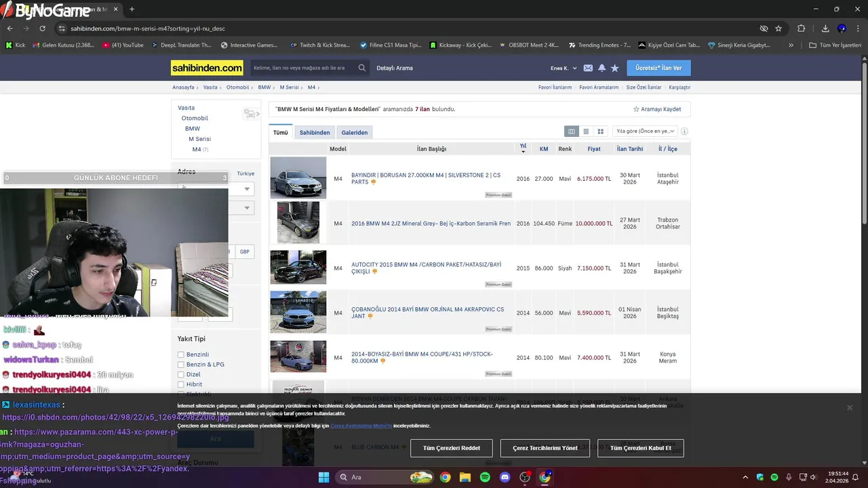Check the Dizel fuel type

(181, 374)
